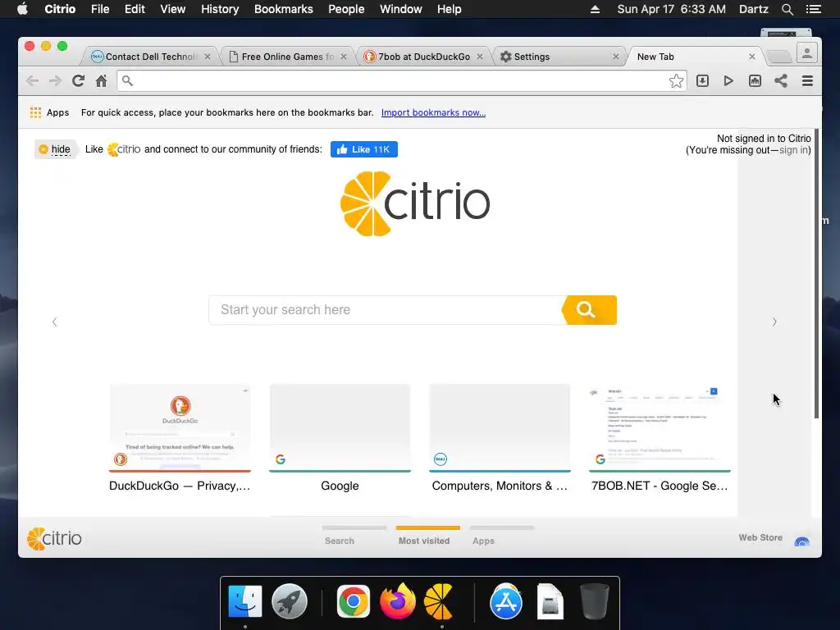Viewport: 840px width, 630px height.
Task: Click the Start your search here box
Action: click(386, 309)
